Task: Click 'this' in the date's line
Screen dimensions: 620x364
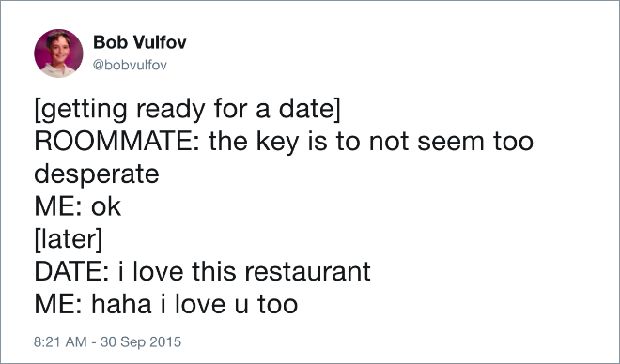Action: pos(214,272)
